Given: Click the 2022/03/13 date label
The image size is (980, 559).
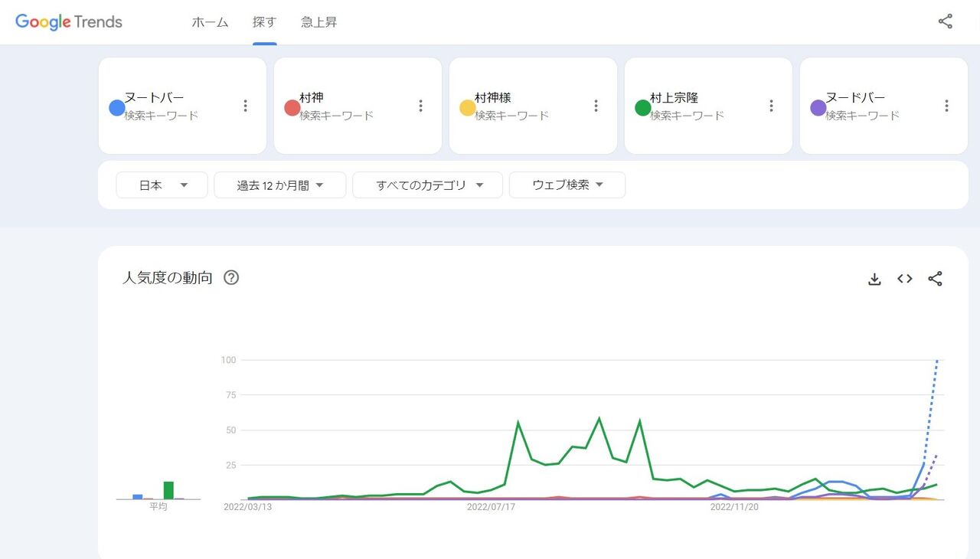Looking at the screenshot, I should 247,507.
